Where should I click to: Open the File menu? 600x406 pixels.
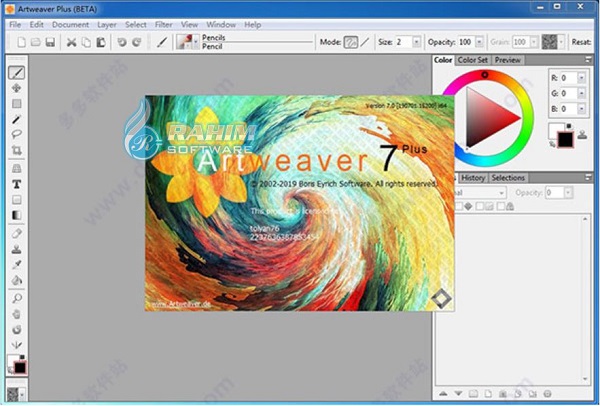(15, 25)
